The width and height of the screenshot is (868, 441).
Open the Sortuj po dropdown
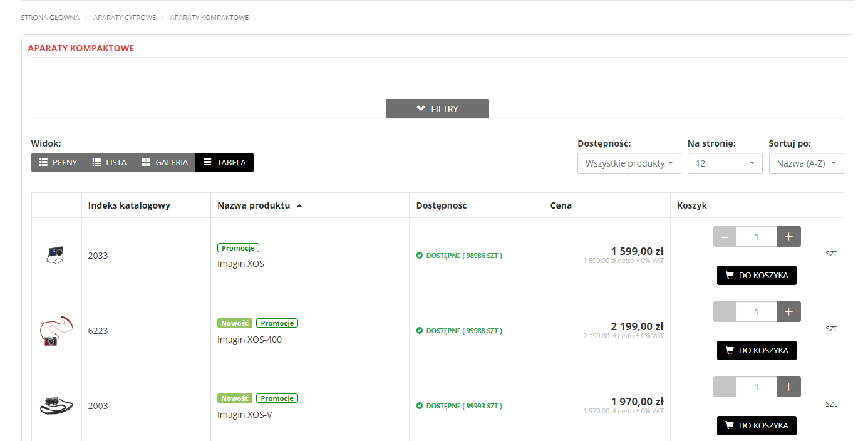(x=806, y=163)
